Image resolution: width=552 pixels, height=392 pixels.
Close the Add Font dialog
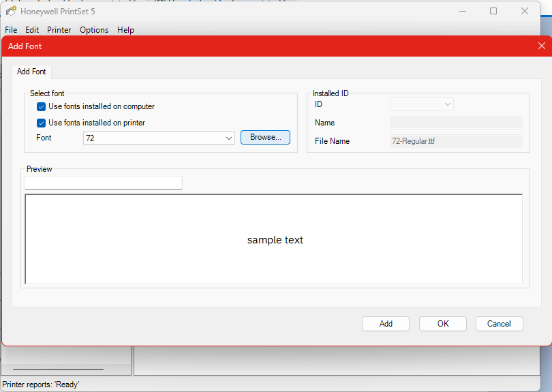[542, 46]
